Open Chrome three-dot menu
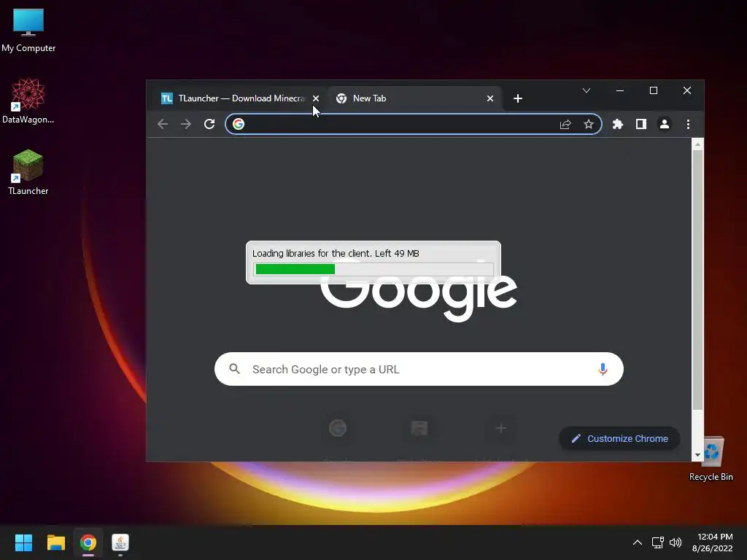Screen dimensions: 747x560 click(688, 124)
